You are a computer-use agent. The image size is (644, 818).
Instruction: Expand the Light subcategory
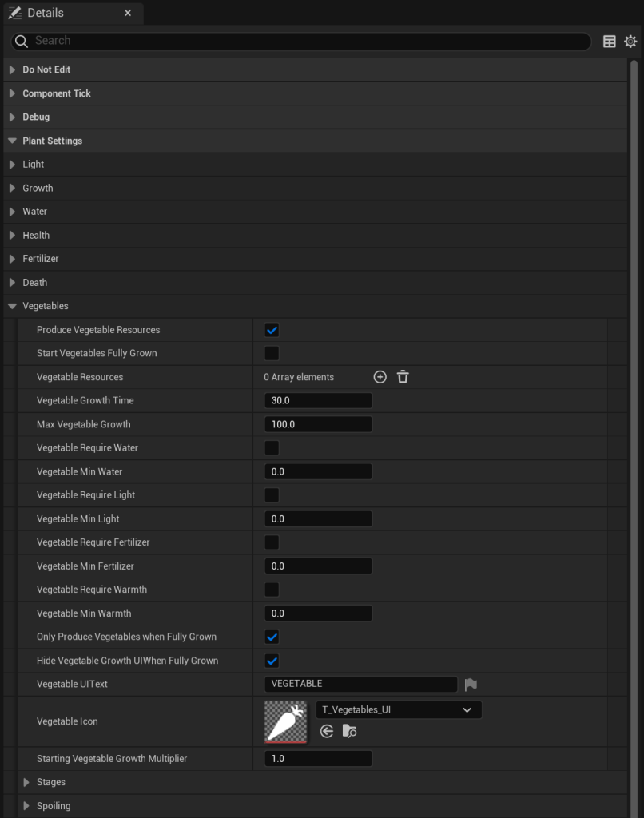12,165
